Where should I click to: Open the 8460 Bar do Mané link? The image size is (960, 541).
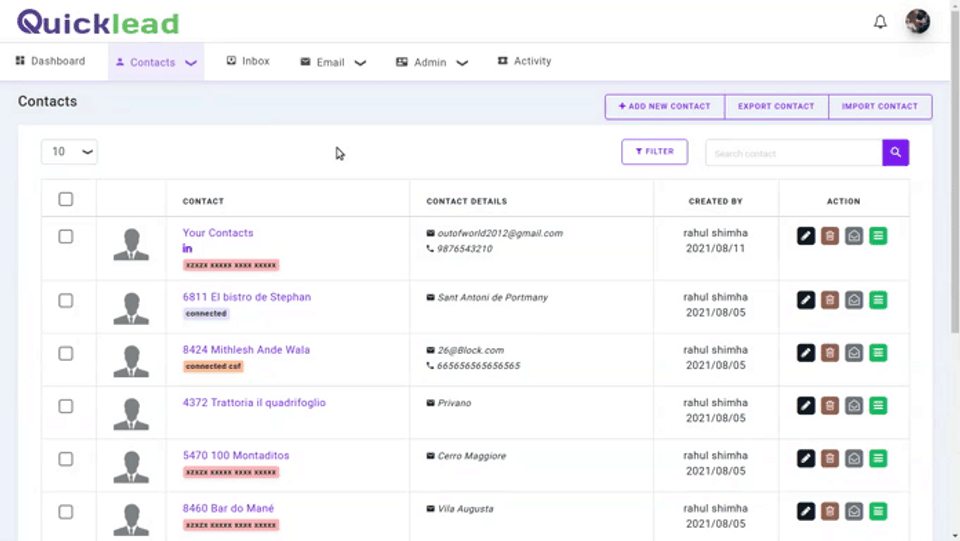228,509
